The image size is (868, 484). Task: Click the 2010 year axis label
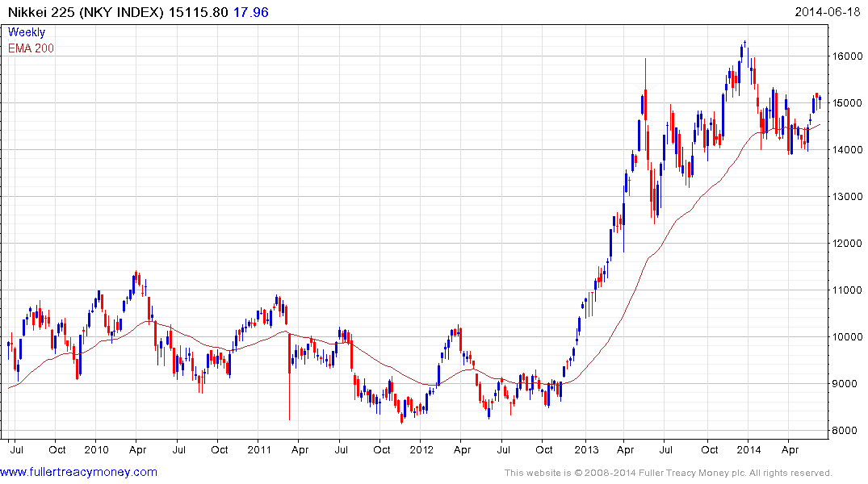click(96, 449)
